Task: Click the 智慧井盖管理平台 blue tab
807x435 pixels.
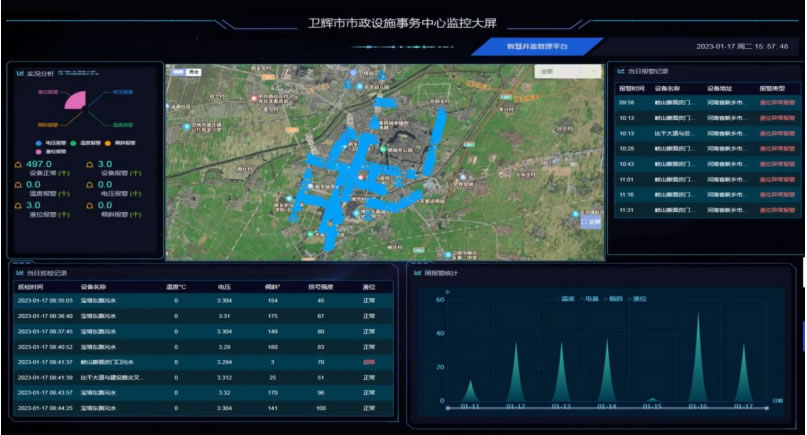Action: click(x=537, y=46)
